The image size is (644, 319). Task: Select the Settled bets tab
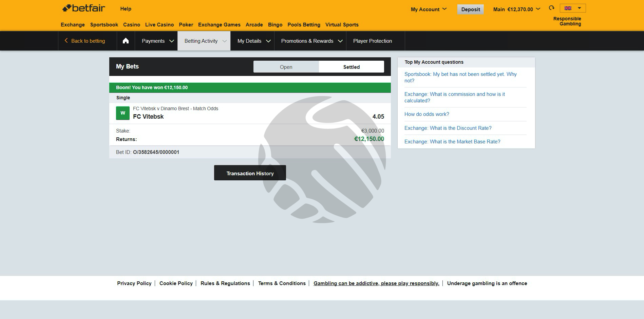(352, 67)
